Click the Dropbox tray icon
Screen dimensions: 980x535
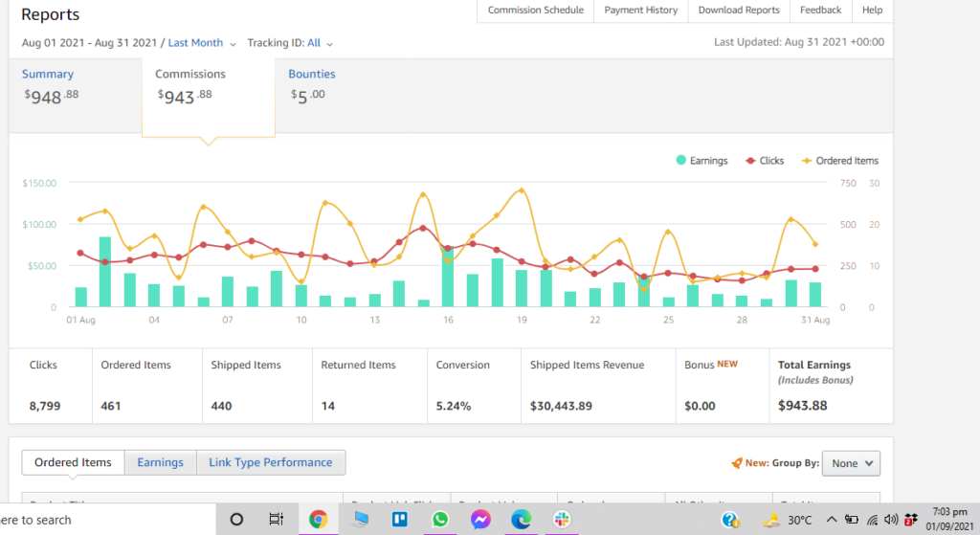pos(911,520)
